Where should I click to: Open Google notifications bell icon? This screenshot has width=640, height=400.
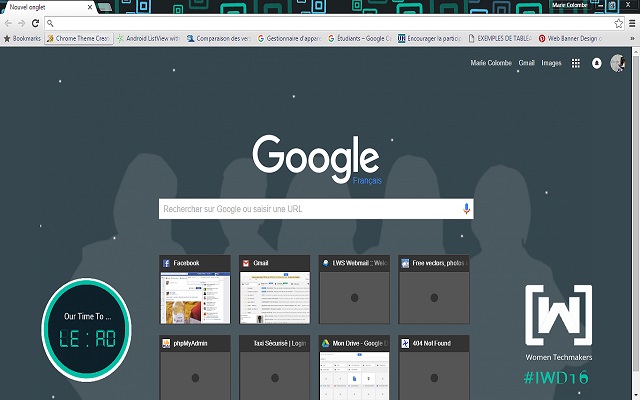pyautogui.click(x=596, y=63)
